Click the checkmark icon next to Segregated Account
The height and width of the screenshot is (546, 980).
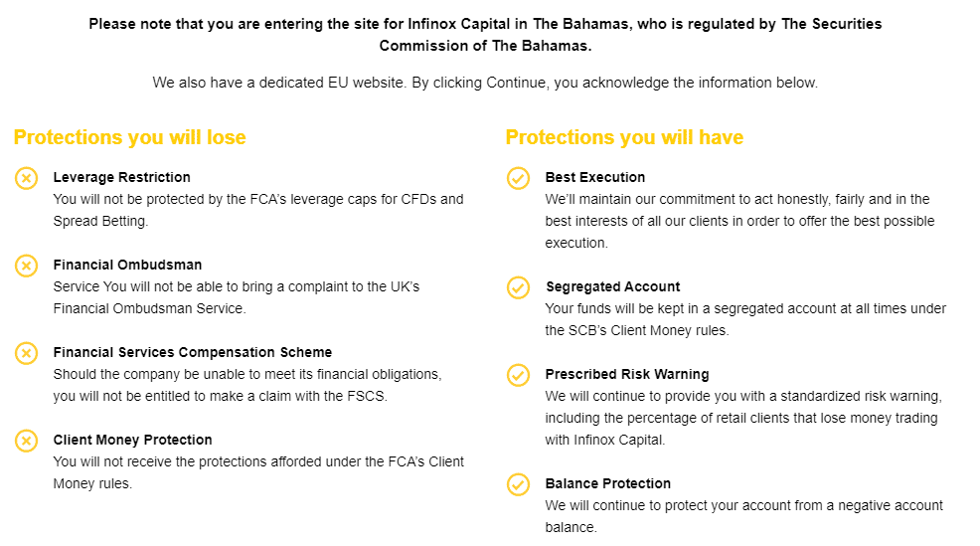pyautogui.click(x=518, y=287)
